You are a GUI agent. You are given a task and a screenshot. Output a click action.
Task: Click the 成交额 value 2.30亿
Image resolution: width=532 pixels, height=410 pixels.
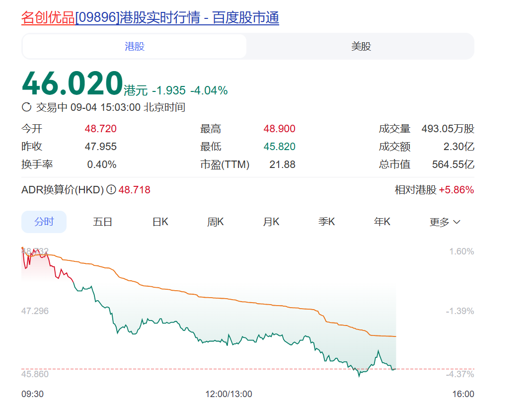click(458, 146)
